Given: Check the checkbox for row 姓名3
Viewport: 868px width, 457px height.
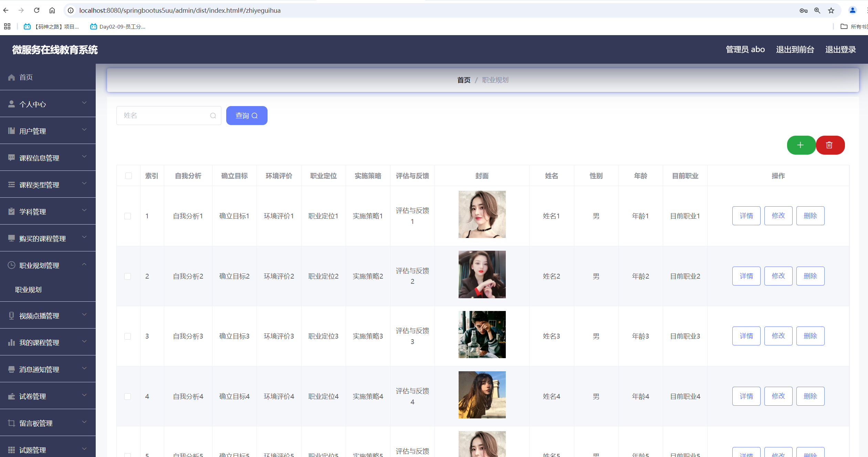Looking at the screenshot, I should (x=128, y=336).
